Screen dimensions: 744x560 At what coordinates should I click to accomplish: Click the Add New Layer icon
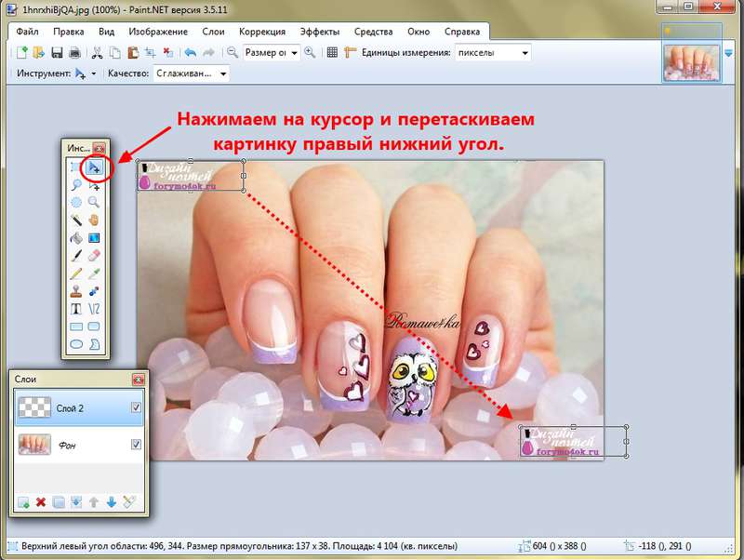pyautogui.click(x=22, y=502)
